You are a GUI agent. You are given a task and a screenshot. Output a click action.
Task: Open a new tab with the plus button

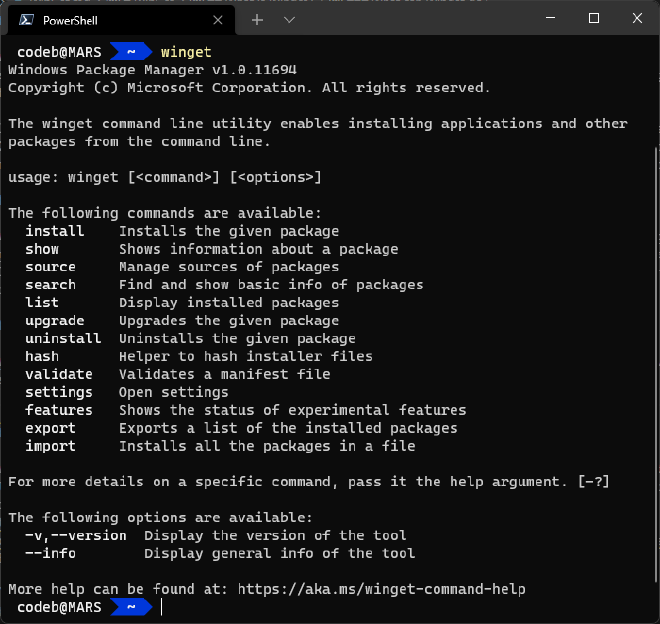click(257, 19)
